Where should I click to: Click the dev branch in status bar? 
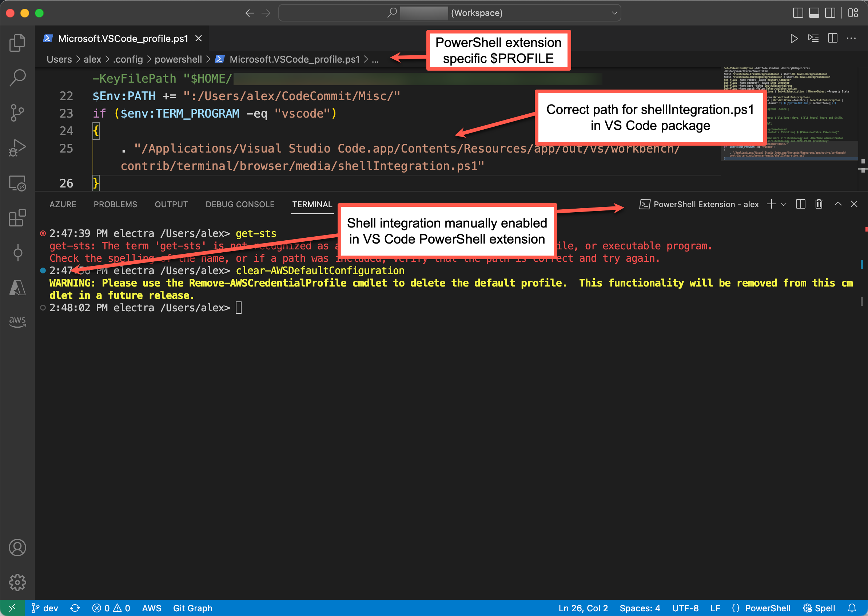45,608
